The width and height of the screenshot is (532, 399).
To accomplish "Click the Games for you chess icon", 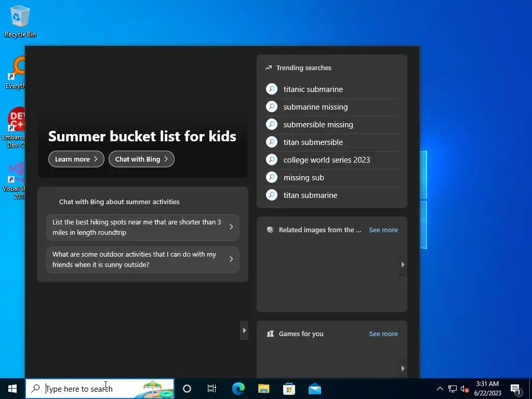I will 270,334.
